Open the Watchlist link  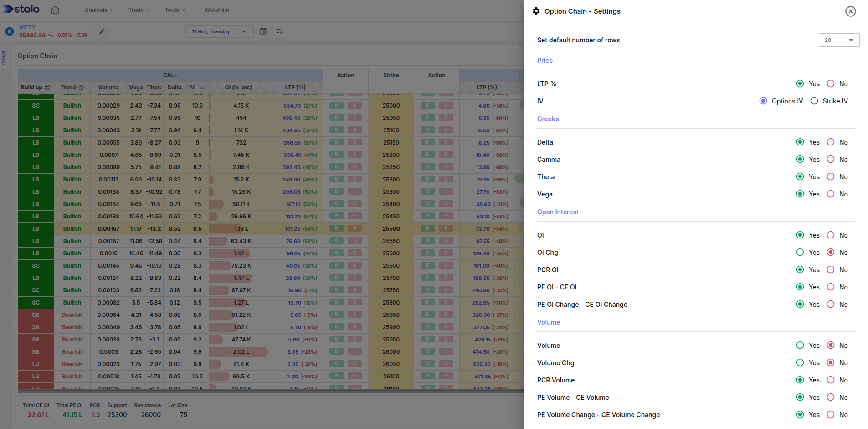coord(217,10)
